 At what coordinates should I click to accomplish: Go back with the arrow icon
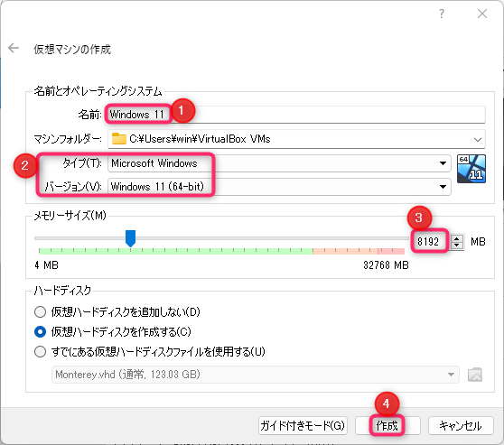click(x=14, y=48)
